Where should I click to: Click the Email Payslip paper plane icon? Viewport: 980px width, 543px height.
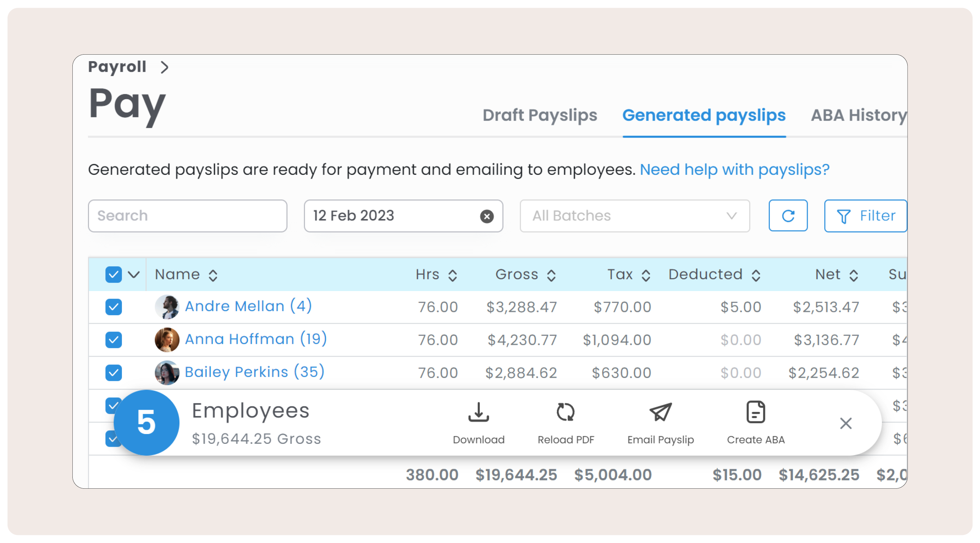(660, 412)
